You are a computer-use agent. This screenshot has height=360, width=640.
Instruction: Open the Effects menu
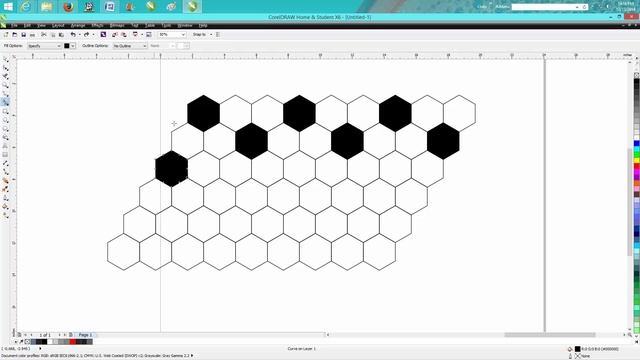click(97, 25)
